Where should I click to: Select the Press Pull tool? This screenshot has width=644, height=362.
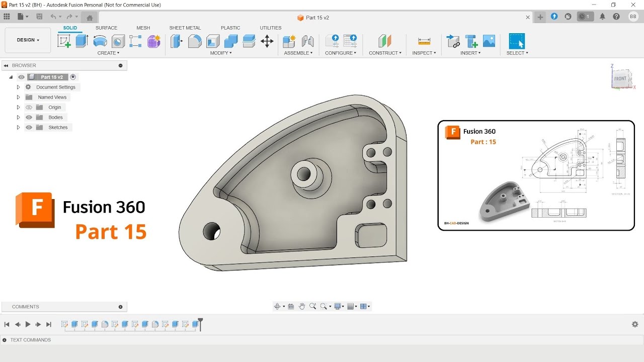(176, 41)
